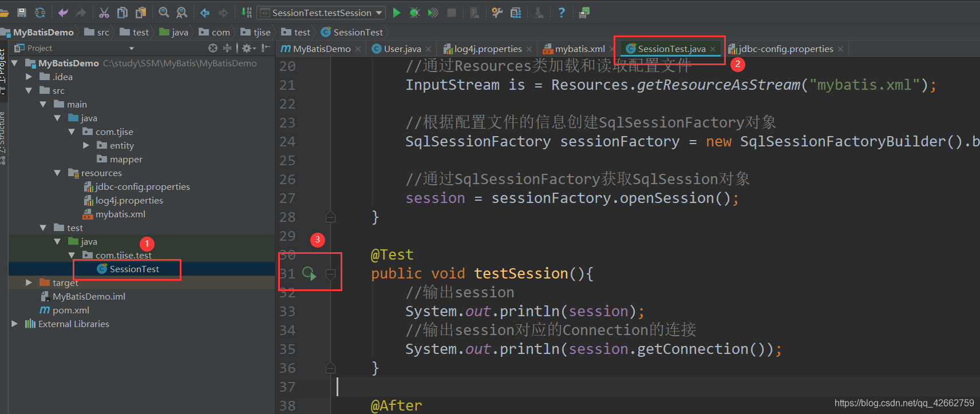This screenshot has height=414, width=980.
Task: Click the Redo arrow icon
Action: (x=81, y=13)
